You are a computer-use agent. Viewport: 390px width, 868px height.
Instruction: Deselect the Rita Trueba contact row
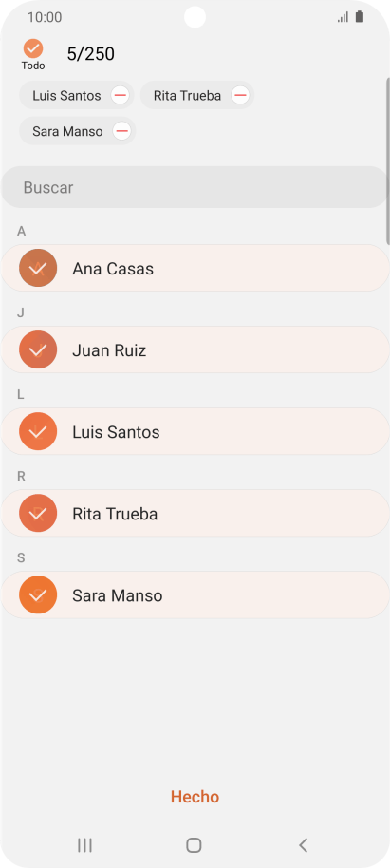pyautogui.click(x=195, y=513)
